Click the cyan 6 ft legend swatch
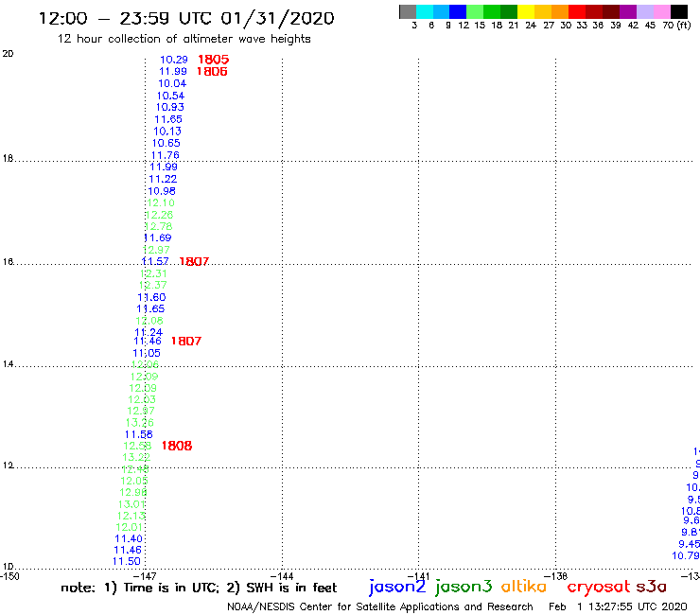Image resolution: width=700 pixels, height=615 pixels. pos(425,11)
